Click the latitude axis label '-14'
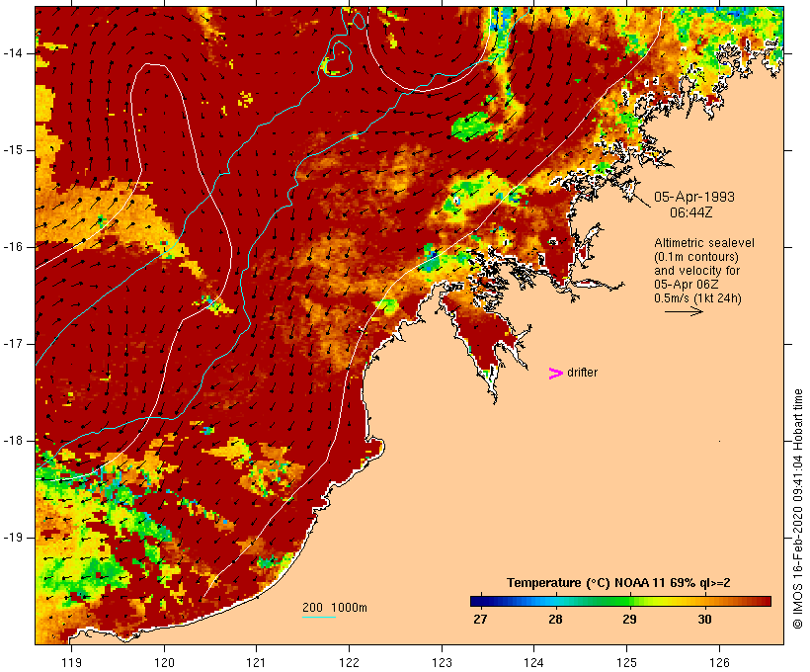 (x=13, y=53)
